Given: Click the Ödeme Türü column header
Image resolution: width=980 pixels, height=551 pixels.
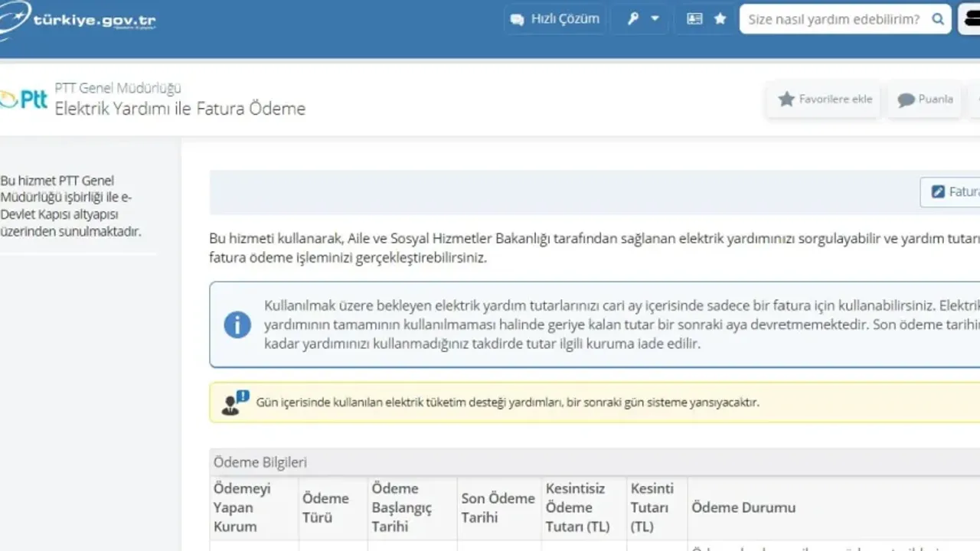Looking at the screenshot, I should point(325,507).
